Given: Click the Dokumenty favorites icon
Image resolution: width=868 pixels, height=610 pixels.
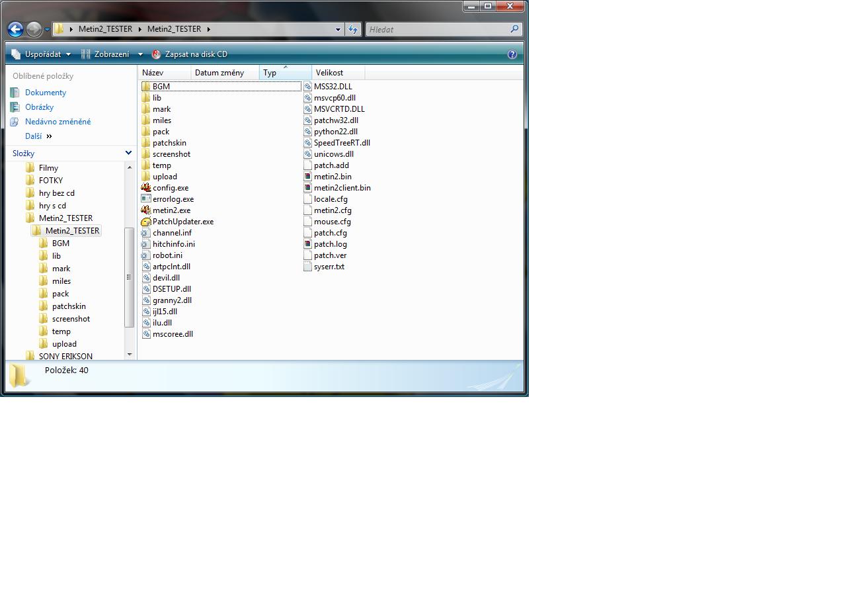Looking at the screenshot, I should [15, 93].
